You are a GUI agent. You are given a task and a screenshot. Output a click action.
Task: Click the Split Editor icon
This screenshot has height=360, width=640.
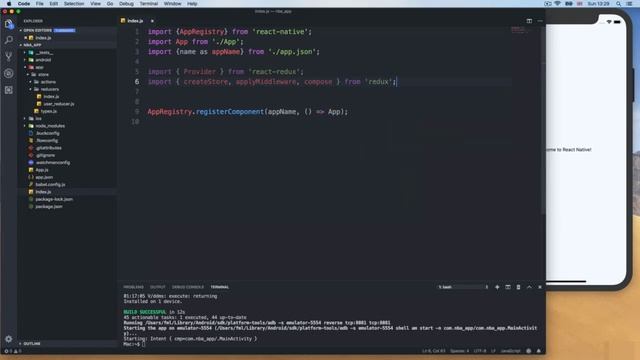pyautogui.click(x=529, y=21)
